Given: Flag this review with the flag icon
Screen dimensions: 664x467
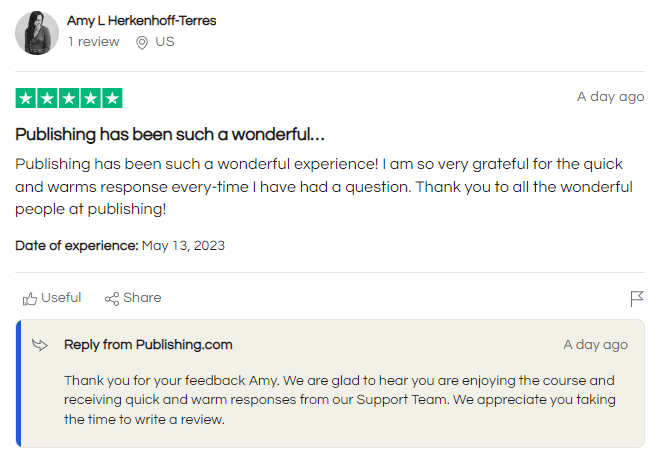Looking at the screenshot, I should tap(637, 298).
